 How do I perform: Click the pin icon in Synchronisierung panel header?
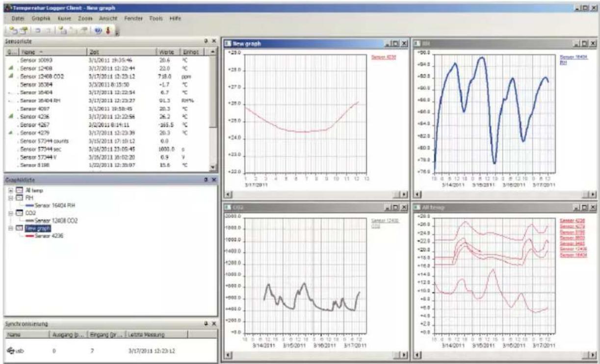(x=206, y=324)
